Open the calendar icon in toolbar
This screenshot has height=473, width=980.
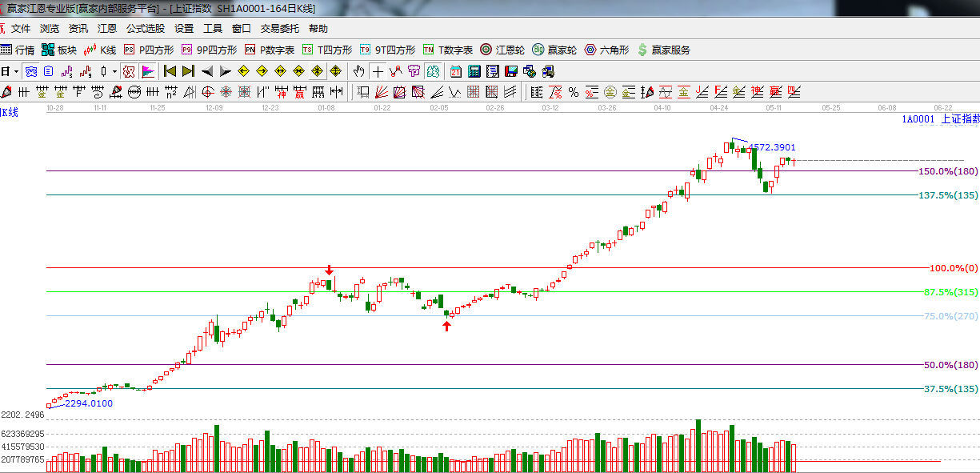pos(456,71)
